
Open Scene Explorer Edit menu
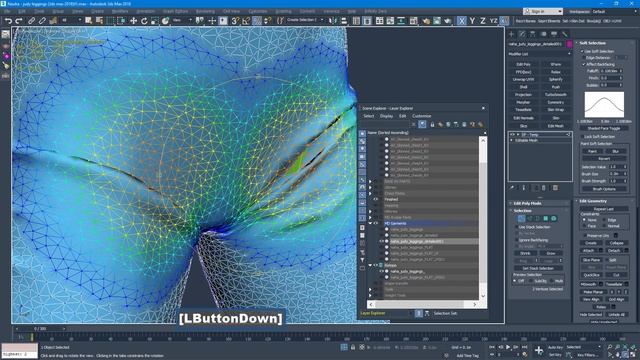click(x=402, y=116)
